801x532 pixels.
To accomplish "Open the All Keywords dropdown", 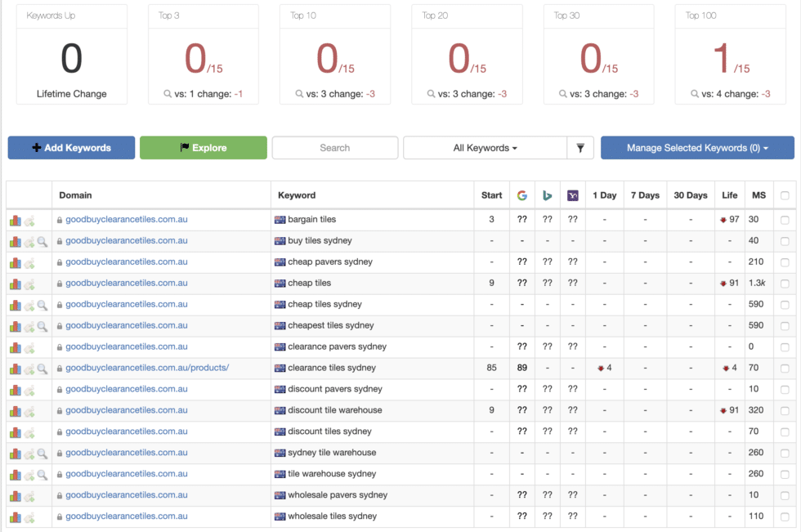I will coord(485,148).
